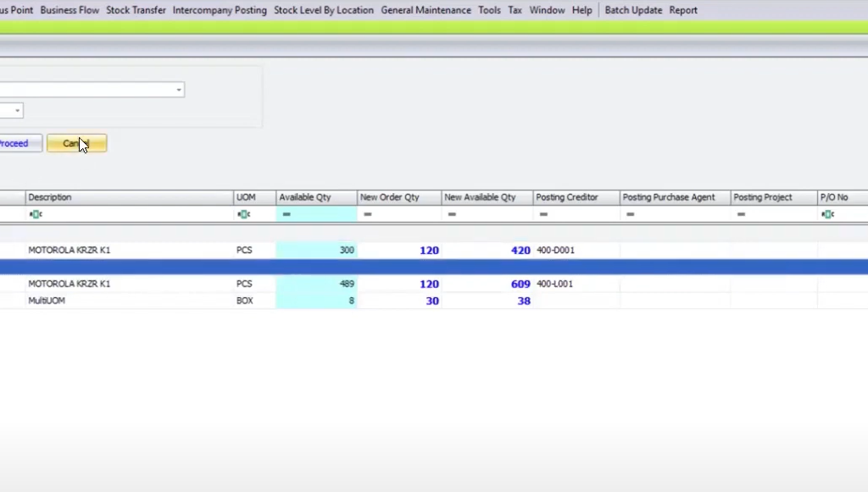Open the Batch Update menu

click(x=633, y=9)
